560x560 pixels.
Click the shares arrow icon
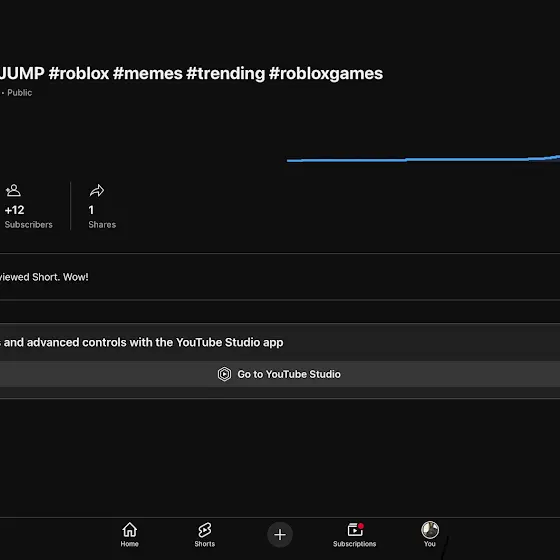[x=97, y=191]
